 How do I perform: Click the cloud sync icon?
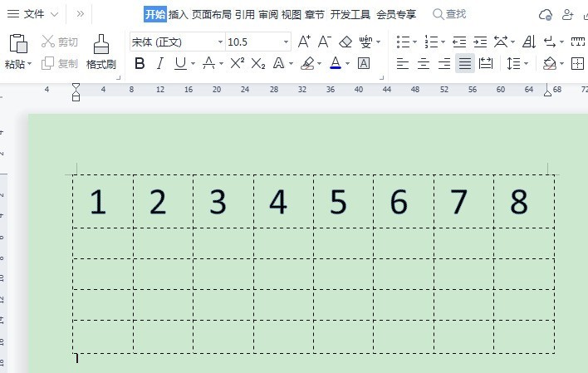(546, 15)
